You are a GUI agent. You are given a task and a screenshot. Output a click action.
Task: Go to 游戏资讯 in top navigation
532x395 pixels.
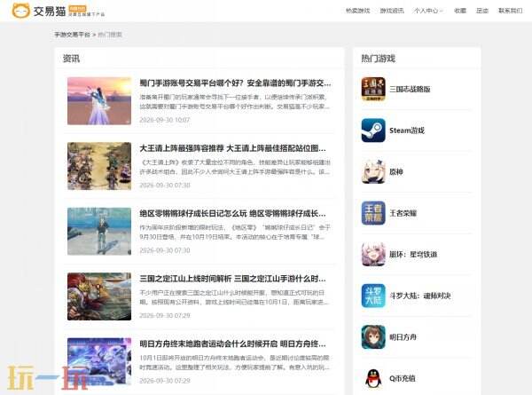pyautogui.click(x=392, y=11)
